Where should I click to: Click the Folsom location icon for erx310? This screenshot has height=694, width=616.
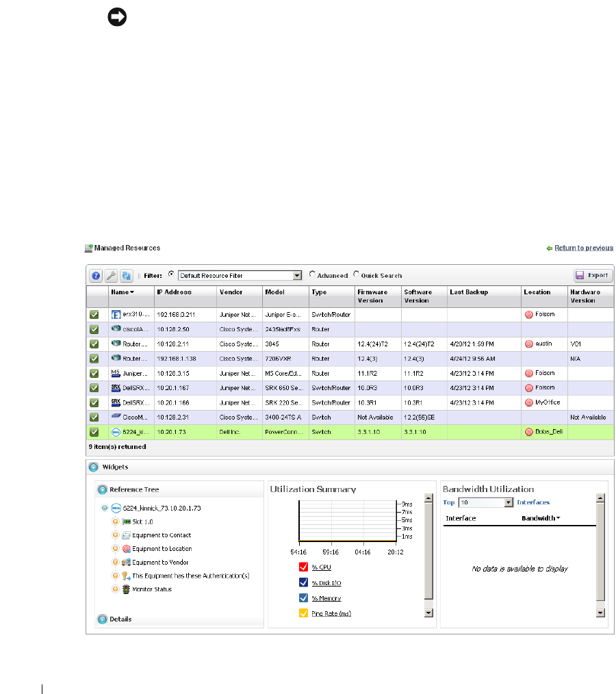(x=528, y=315)
